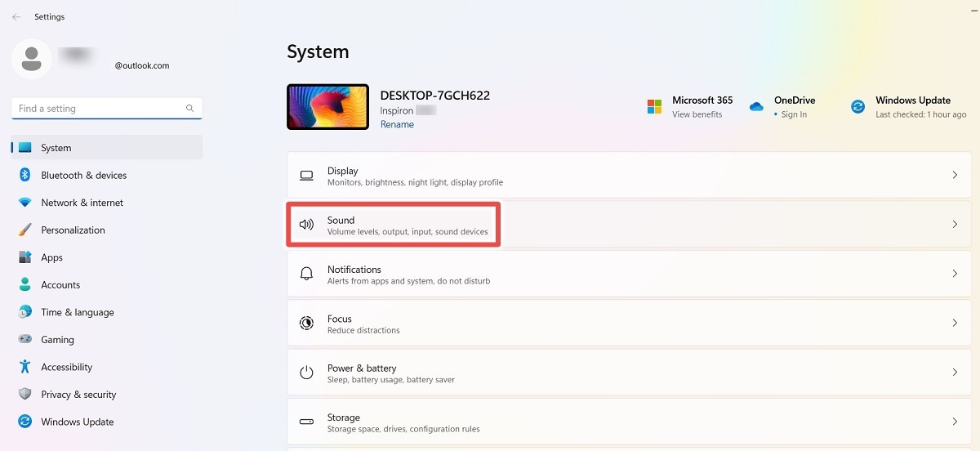
Task: Click the Privacy & security label
Action: (78, 394)
